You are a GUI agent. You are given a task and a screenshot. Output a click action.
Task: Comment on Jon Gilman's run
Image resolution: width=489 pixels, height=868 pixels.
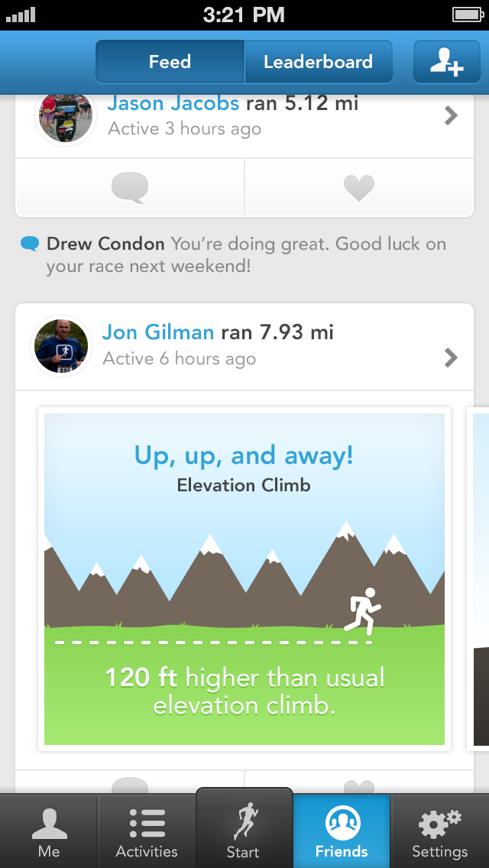130,785
